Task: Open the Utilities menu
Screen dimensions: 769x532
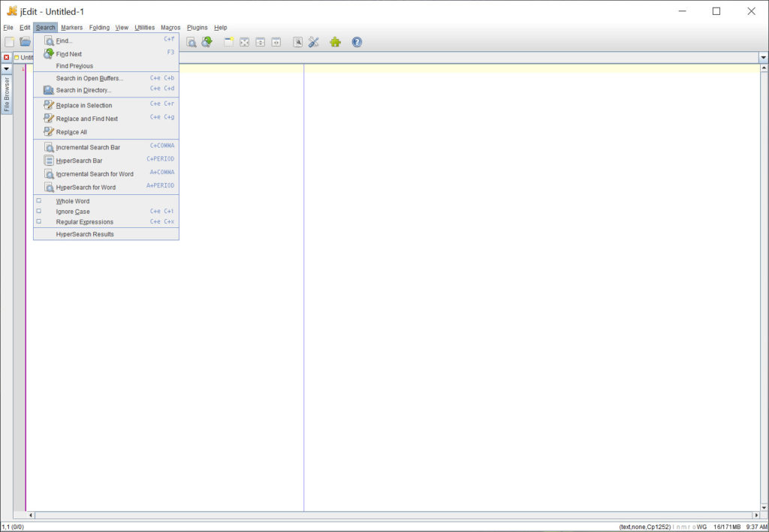Action: point(145,28)
